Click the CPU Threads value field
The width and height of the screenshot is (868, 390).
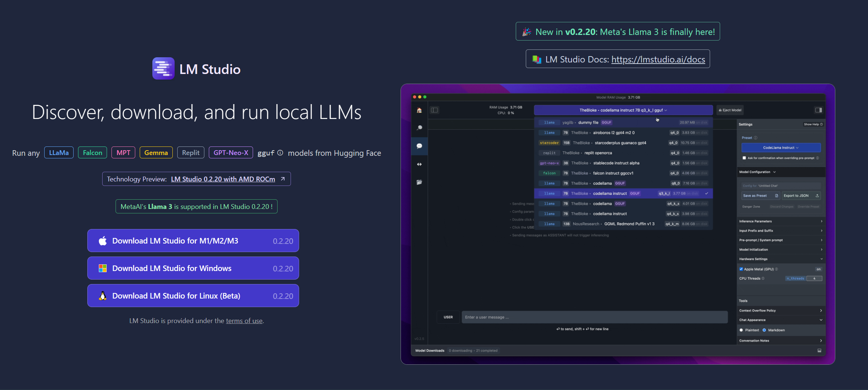click(814, 278)
